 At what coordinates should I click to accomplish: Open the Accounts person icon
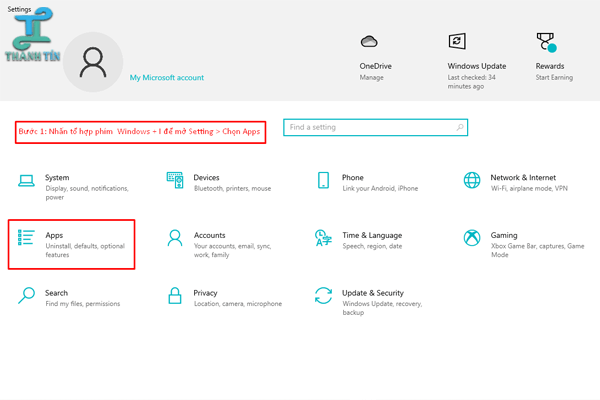(x=175, y=238)
